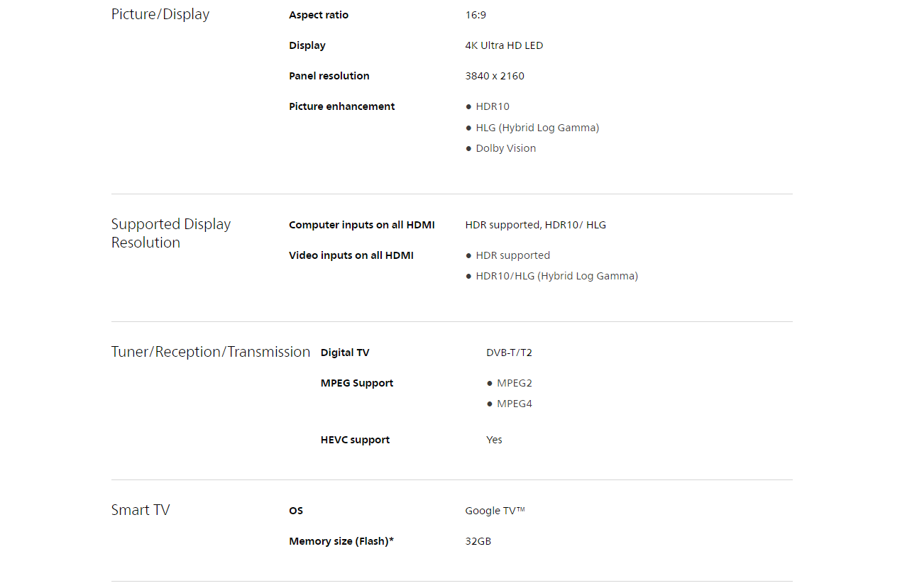Click the Supported Display Resolution heading
912x588 pixels.
pyautogui.click(x=171, y=233)
